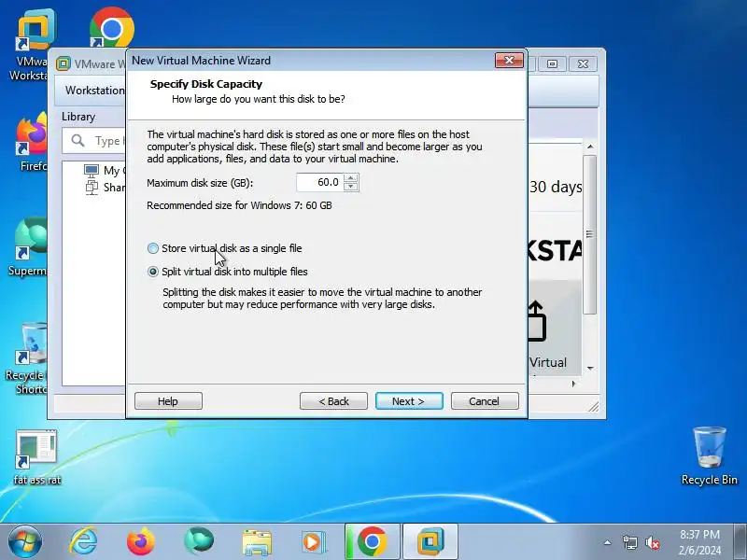This screenshot has width=747, height=560.
Task: Click the network tray icon
Action: (629, 542)
